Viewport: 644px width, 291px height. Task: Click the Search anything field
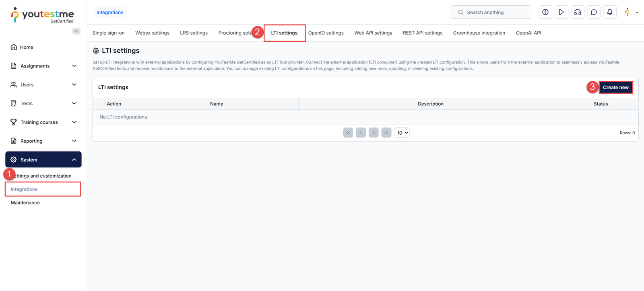point(491,12)
